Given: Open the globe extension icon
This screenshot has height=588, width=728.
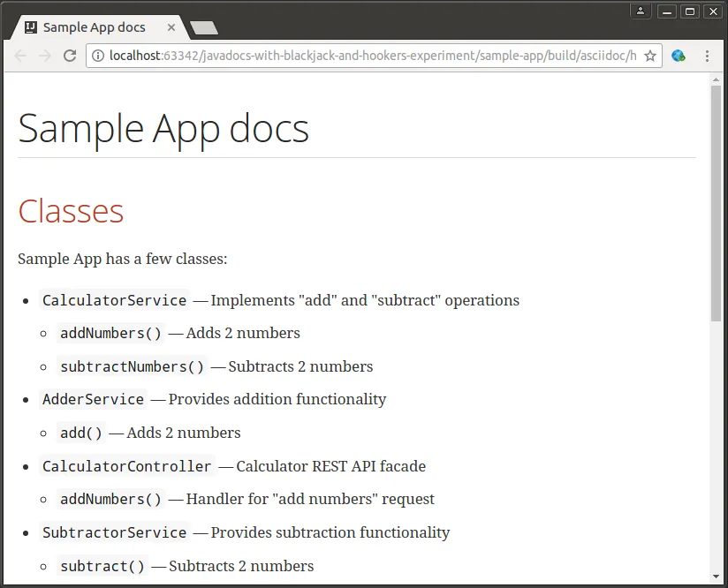Looking at the screenshot, I should [x=679, y=56].
